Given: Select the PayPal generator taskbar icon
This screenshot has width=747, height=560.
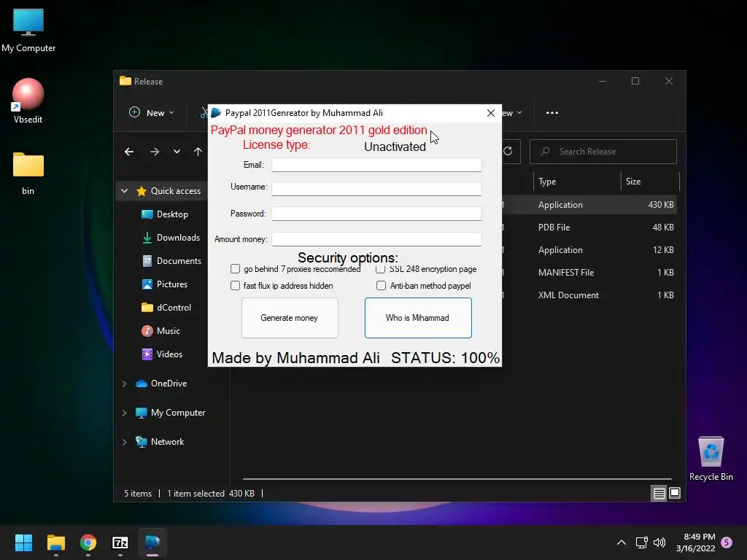Looking at the screenshot, I should pyautogui.click(x=152, y=542).
